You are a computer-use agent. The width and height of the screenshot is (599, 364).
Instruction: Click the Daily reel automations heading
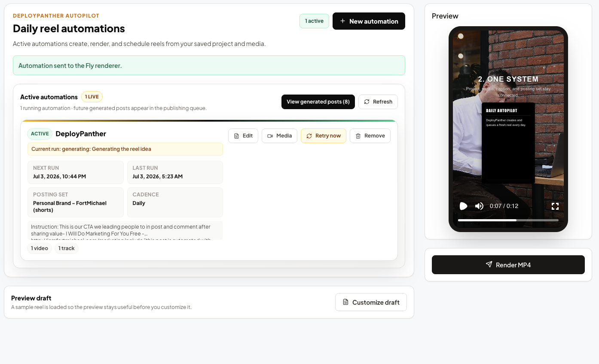pyautogui.click(x=69, y=29)
